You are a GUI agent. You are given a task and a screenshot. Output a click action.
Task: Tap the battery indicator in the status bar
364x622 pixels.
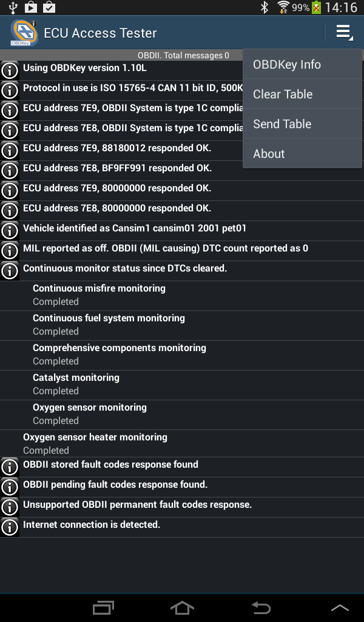pos(316,7)
